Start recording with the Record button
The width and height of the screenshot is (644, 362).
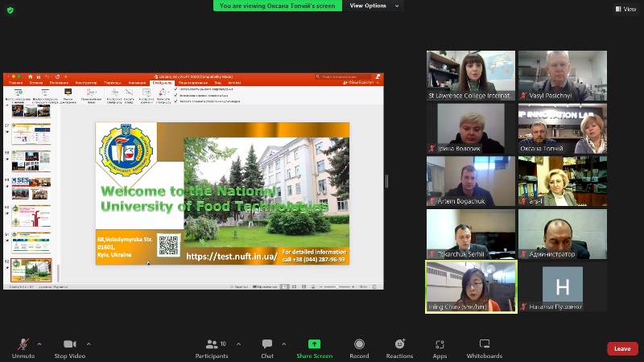point(359,348)
